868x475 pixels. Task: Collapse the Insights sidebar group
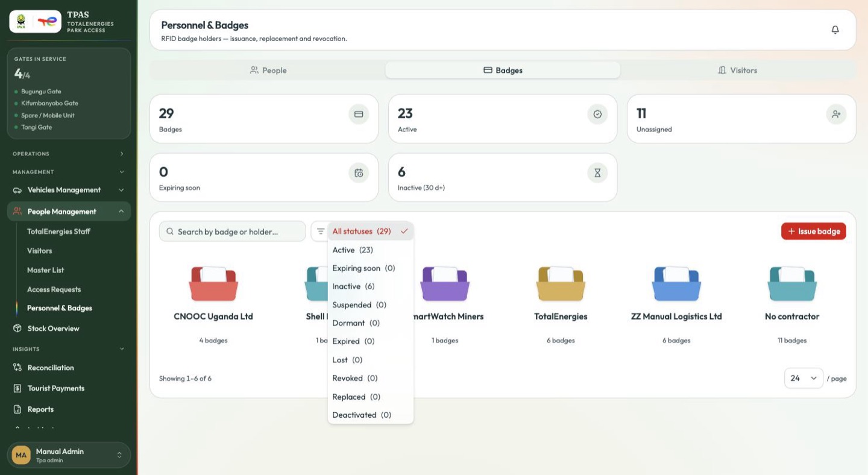[x=69, y=349]
